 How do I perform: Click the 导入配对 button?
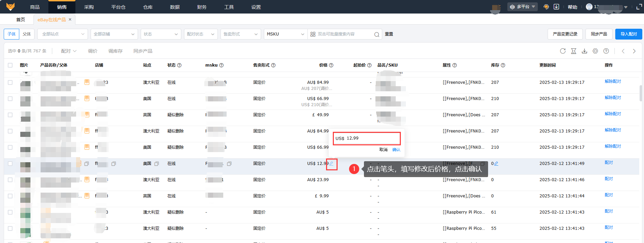[628, 34]
